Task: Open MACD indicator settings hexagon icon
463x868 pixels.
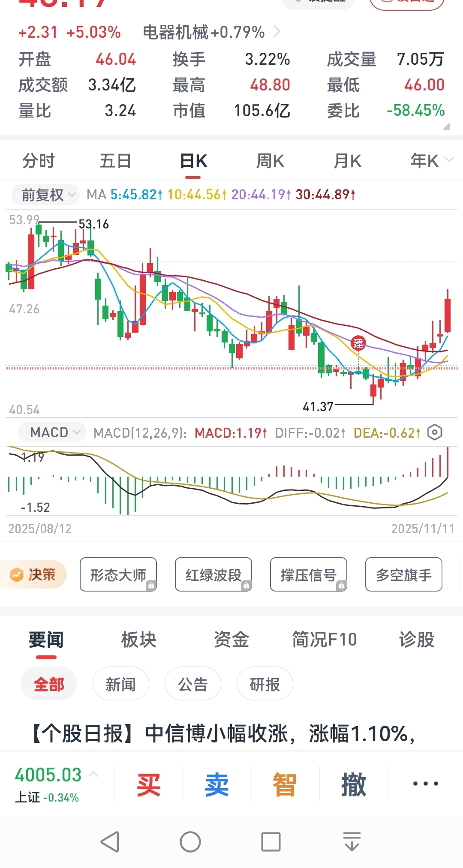Action: 434,432
